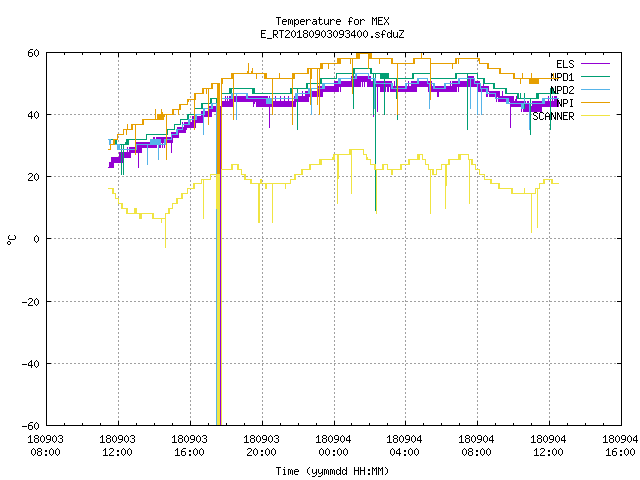Click the x-axis tick 180903 16:00
640x480 pixels.
(x=189, y=446)
